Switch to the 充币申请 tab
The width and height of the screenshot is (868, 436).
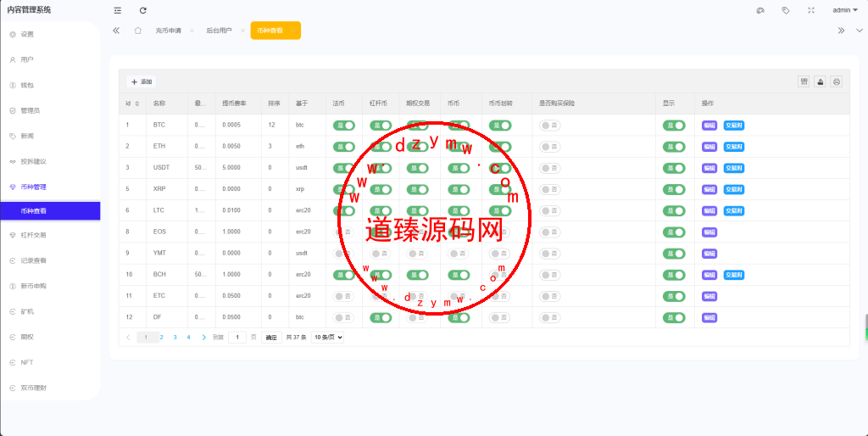click(169, 31)
